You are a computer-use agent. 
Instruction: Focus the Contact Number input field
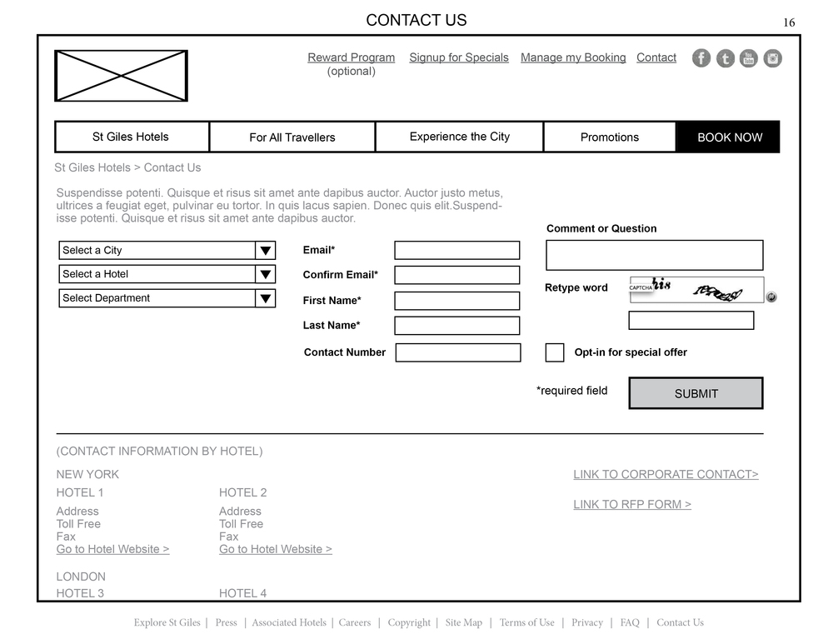tap(458, 352)
